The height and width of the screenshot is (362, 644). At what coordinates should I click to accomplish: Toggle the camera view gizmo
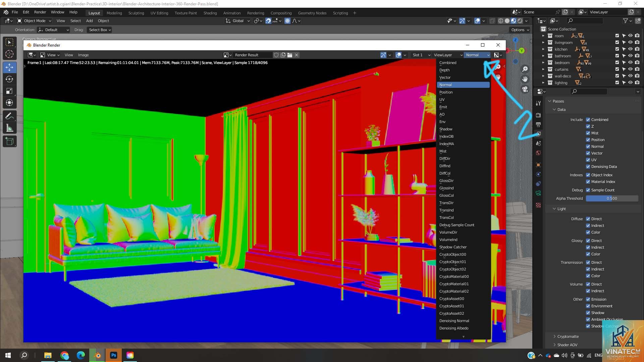525,89
